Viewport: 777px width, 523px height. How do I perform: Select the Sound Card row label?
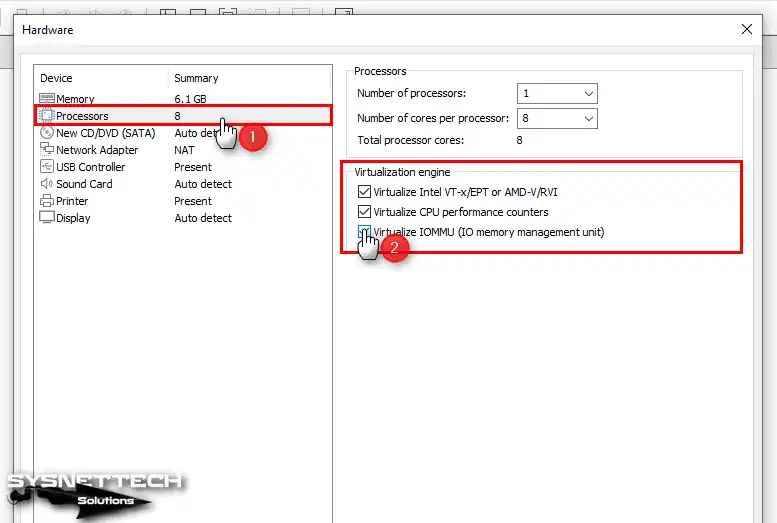[84, 184]
